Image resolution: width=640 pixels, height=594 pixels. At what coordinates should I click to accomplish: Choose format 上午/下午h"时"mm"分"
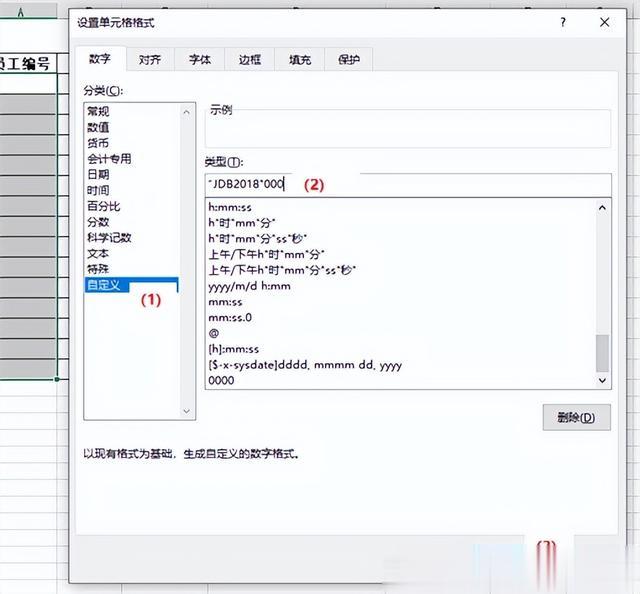click(267, 254)
